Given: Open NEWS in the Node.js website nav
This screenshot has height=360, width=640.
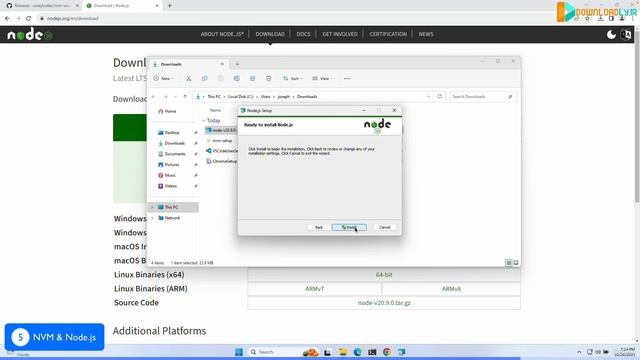Looking at the screenshot, I should [x=426, y=34].
